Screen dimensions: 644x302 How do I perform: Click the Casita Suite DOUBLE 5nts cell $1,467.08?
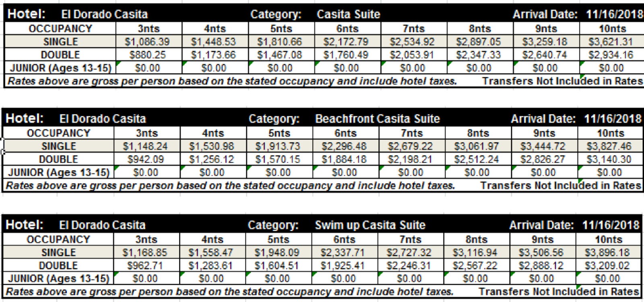coord(281,55)
